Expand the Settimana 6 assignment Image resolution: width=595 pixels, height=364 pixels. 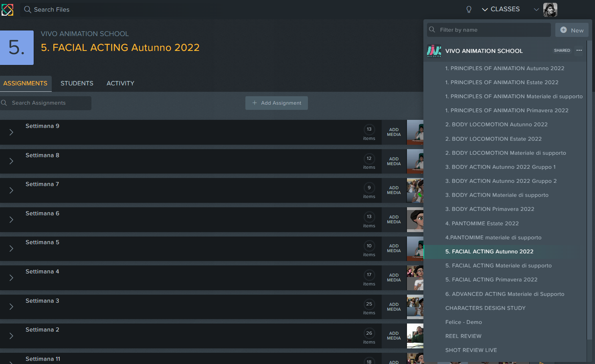pos(11,220)
